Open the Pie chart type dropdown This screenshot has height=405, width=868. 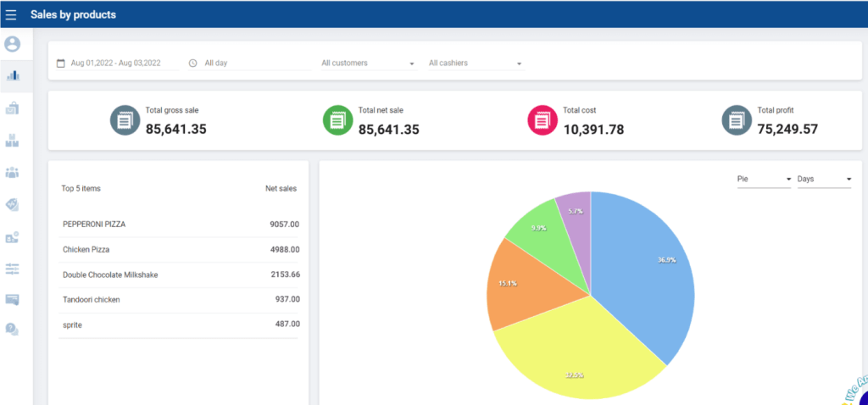tap(764, 180)
